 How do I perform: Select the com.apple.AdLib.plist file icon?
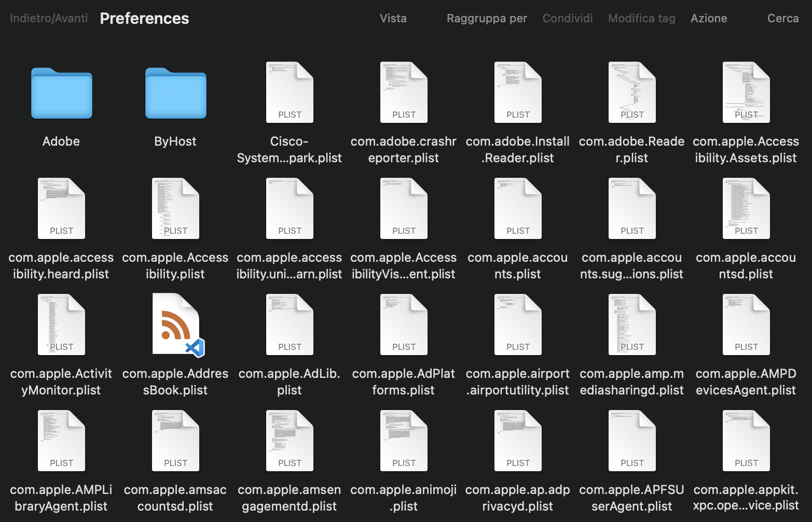tap(290, 325)
